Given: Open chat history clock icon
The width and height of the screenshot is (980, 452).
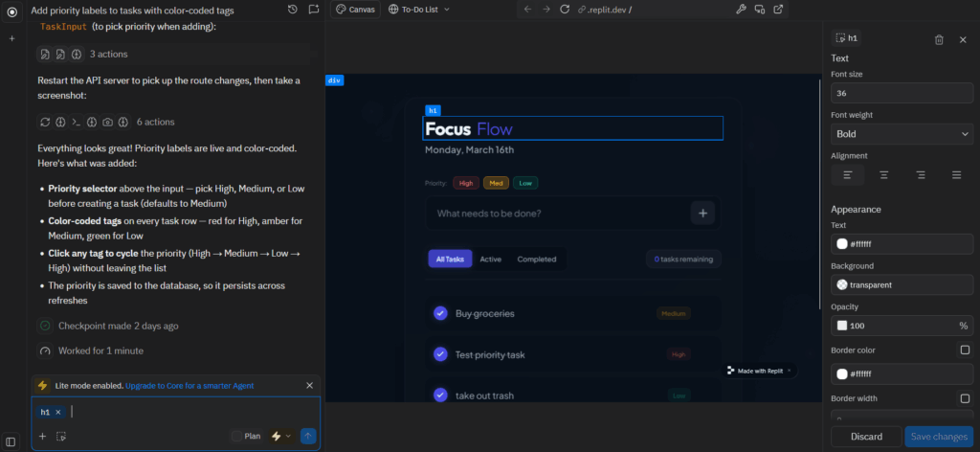Looking at the screenshot, I should pyautogui.click(x=293, y=10).
